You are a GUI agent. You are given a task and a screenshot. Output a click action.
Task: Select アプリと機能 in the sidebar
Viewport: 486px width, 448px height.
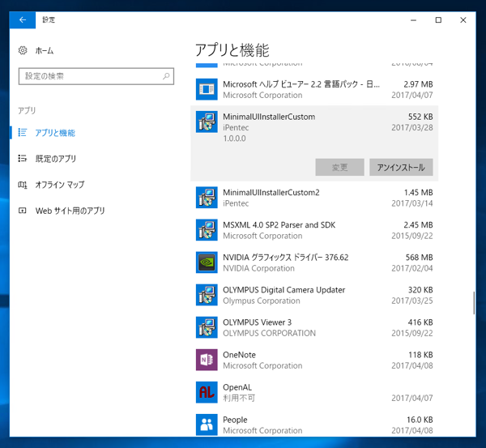55,133
